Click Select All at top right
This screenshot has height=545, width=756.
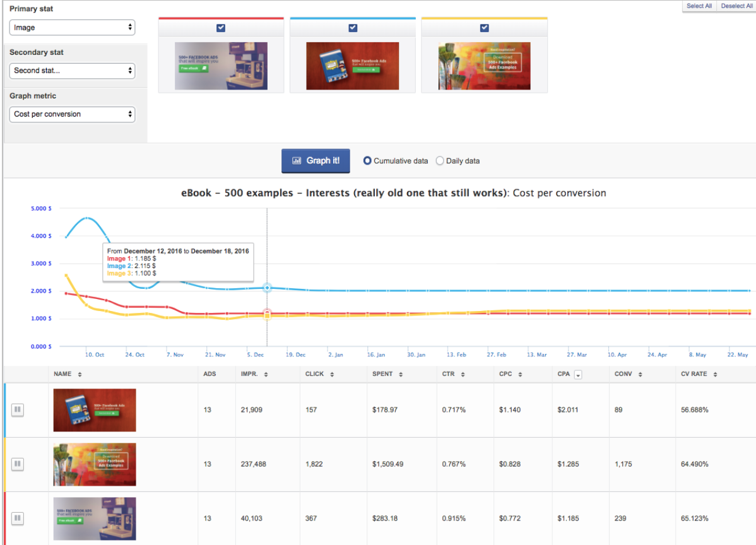click(x=699, y=6)
